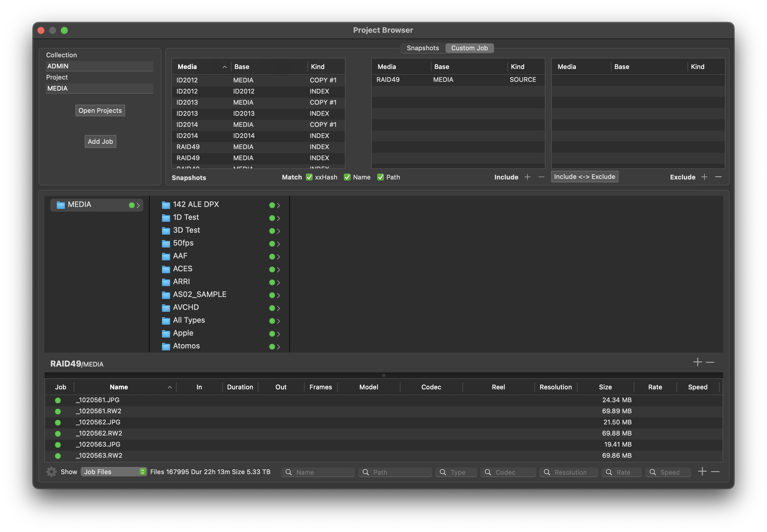Open the ARRI folder

click(181, 282)
